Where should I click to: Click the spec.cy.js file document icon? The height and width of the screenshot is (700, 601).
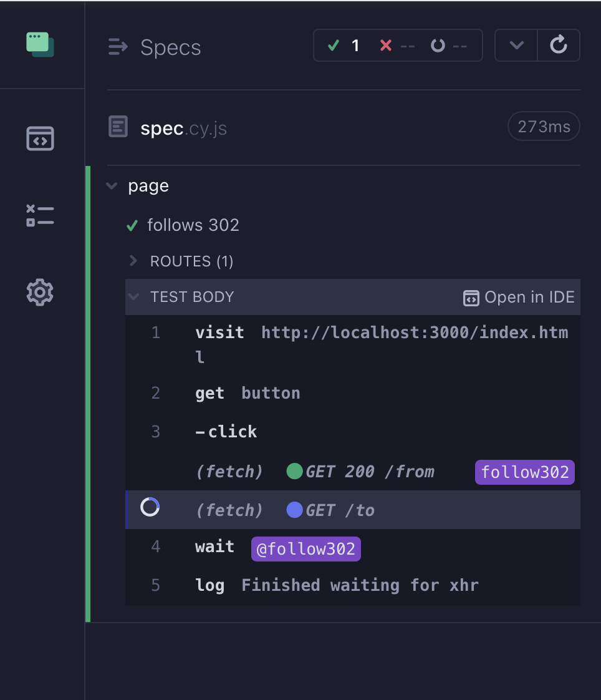click(x=118, y=126)
